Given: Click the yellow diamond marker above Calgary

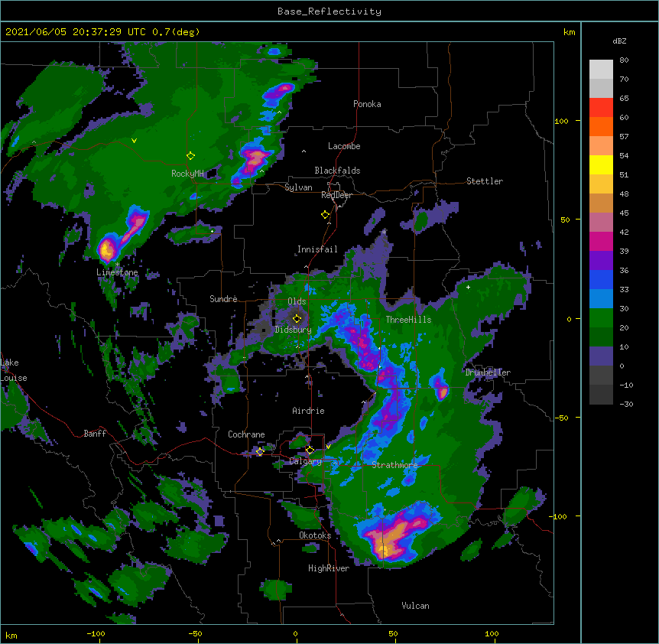Looking at the screenshot, I should tap(310, 450).
